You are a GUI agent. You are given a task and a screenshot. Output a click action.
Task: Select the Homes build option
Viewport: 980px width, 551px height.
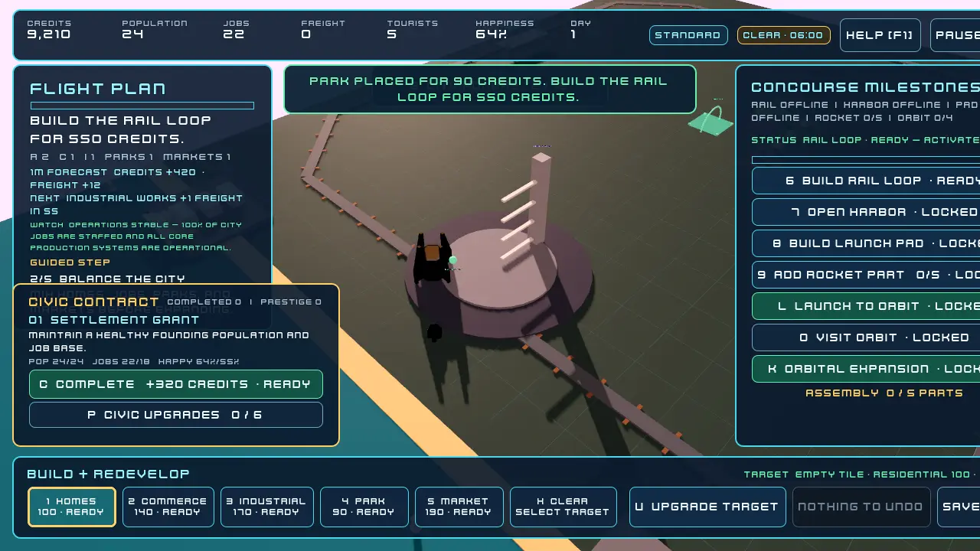(x=72, y=507)
